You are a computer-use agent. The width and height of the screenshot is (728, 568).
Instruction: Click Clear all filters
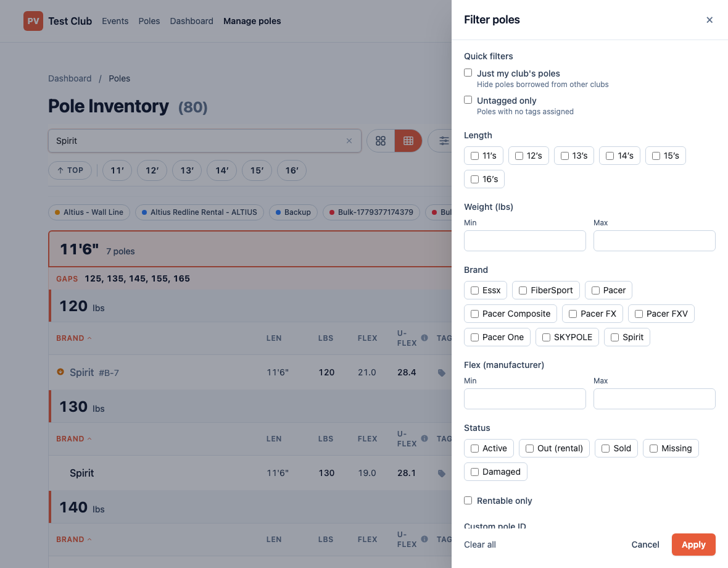(479, 545)
